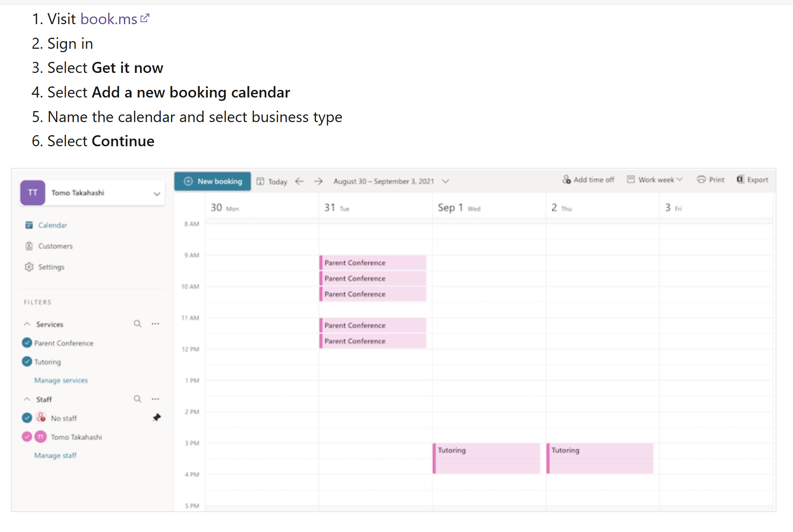Screen dimensions: 793x532
Task: Click the New booking button
Action: (x=213, y=181)
